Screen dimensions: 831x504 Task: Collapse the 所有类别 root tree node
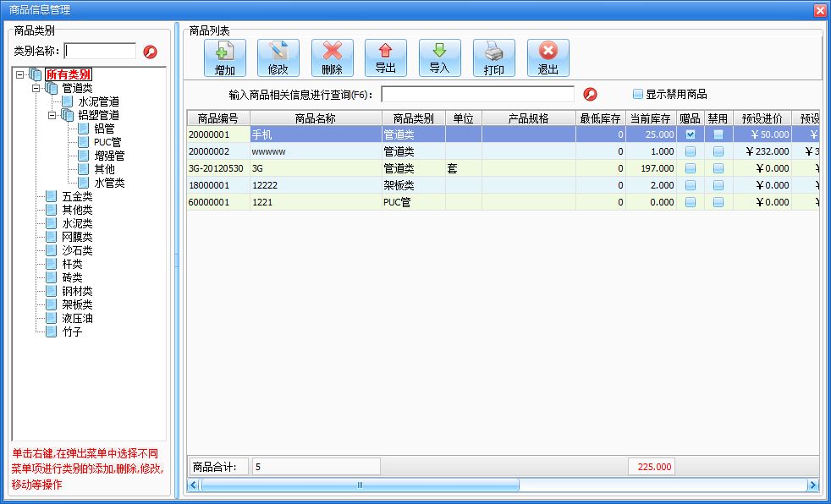pos(20,74)
